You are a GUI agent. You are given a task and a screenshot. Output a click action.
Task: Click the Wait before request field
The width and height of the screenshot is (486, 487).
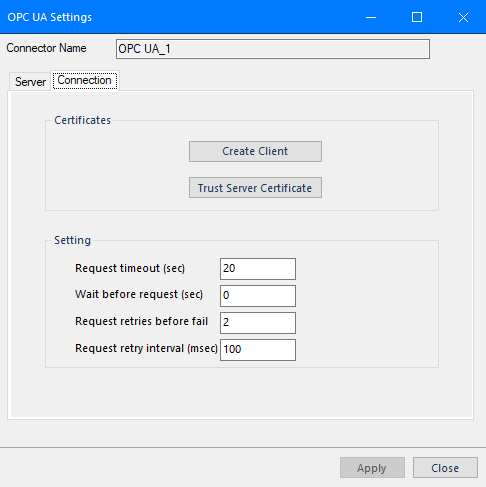(258, 296)
